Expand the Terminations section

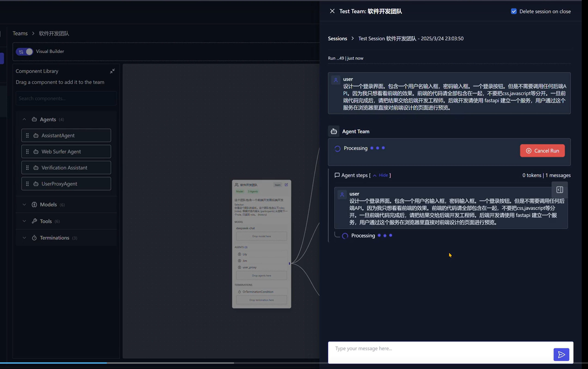(x=24, y=237)
